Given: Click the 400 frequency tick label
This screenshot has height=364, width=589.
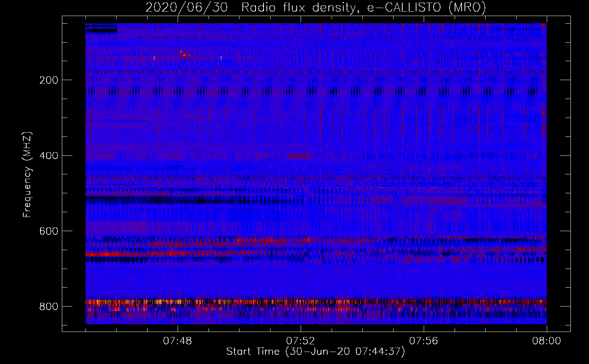Looking at the screenshot, I should point(49,156).
